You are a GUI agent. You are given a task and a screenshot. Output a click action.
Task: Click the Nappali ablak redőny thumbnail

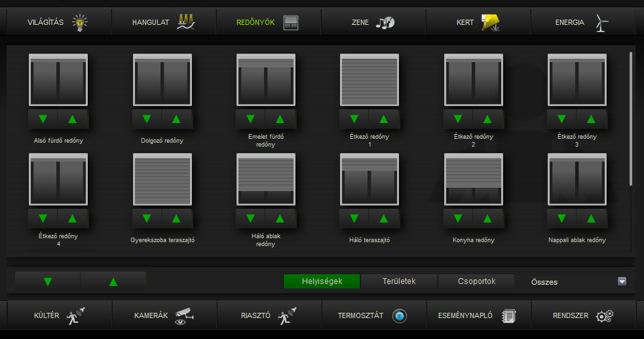coord(577,179)
